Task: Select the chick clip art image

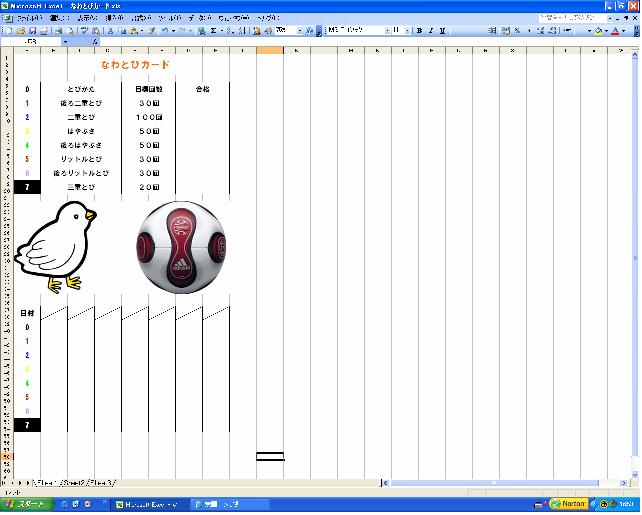Action: (55, 249)
